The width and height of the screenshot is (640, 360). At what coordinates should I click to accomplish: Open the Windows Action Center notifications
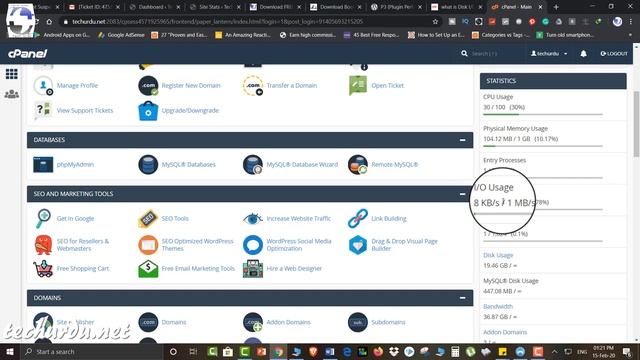coord(627,351)
